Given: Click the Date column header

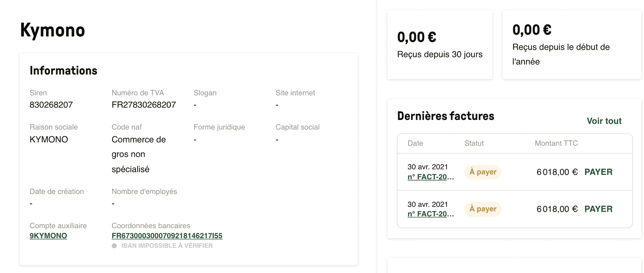Looking at the screenshot, I should [415, 143].
